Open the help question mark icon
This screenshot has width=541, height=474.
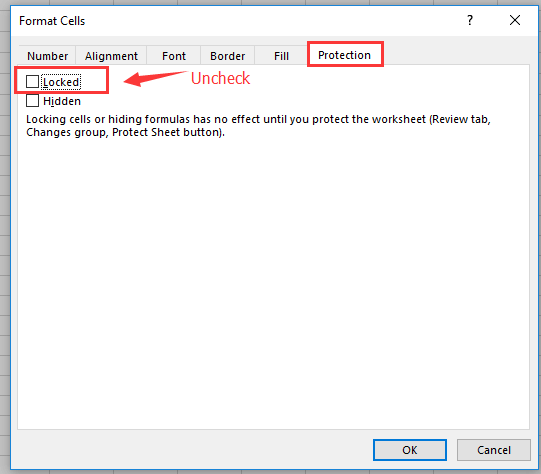coord(470,20)
